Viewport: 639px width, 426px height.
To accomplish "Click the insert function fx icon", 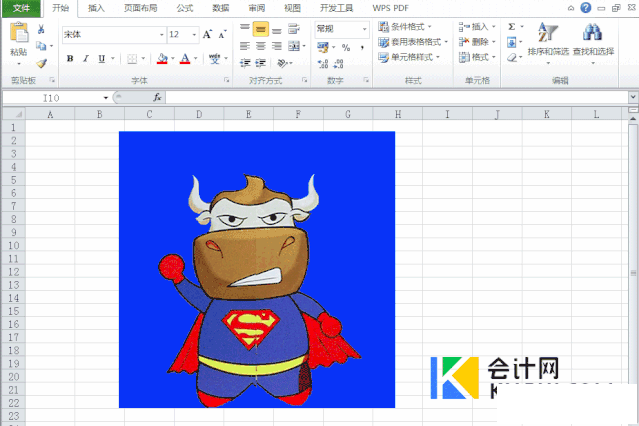I will 157,98.
